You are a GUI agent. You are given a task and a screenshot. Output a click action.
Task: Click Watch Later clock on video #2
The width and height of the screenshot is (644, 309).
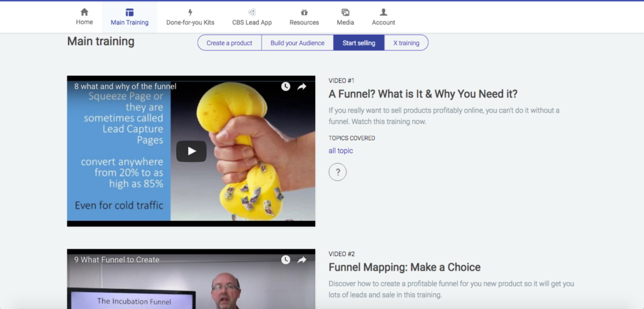(x=286, y=260)
